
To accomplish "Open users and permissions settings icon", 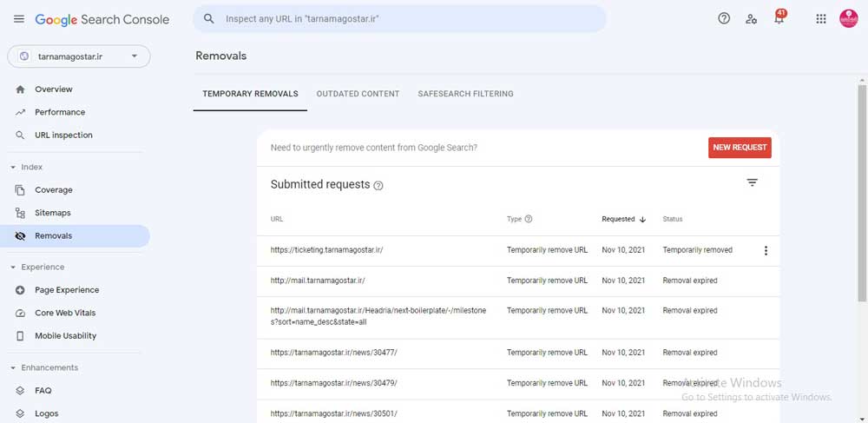I will tap(751, 19).
